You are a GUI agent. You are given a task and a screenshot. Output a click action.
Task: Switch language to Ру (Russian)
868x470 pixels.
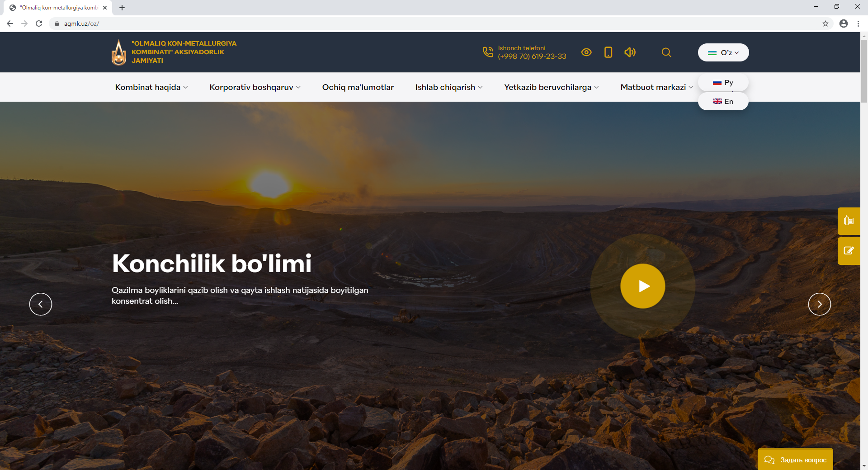point(723,83)
